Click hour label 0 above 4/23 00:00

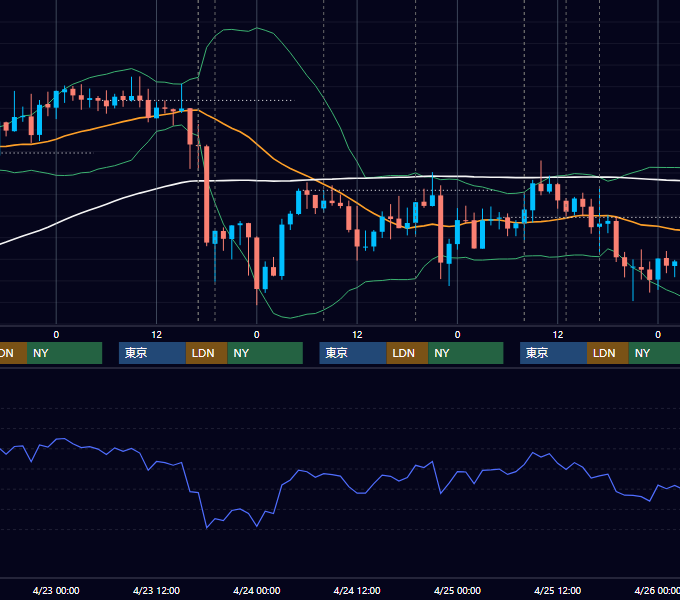(56, 335)
